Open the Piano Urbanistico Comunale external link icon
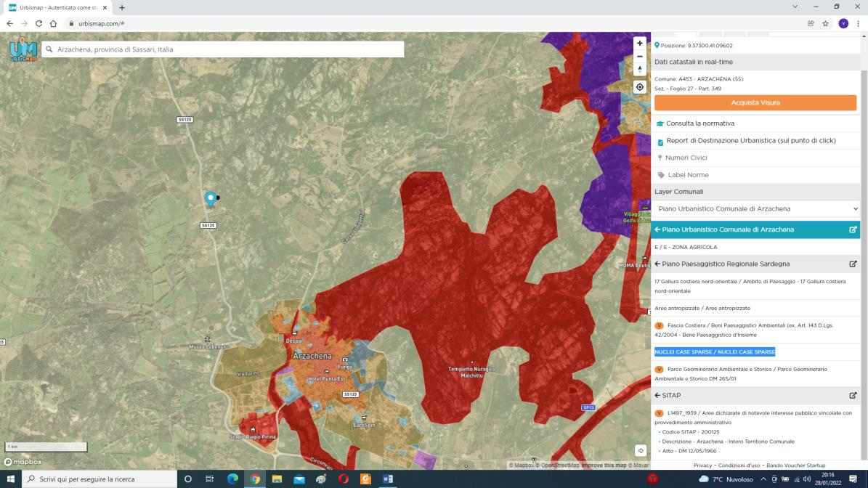This screenshot has width=868, height=488. [x=853, y=229]
